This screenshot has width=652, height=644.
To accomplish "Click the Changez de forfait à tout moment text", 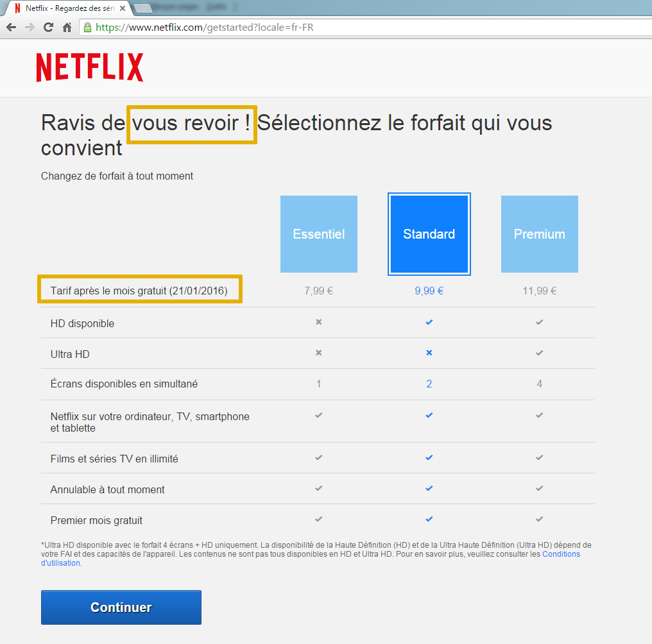I will [117, 176].
